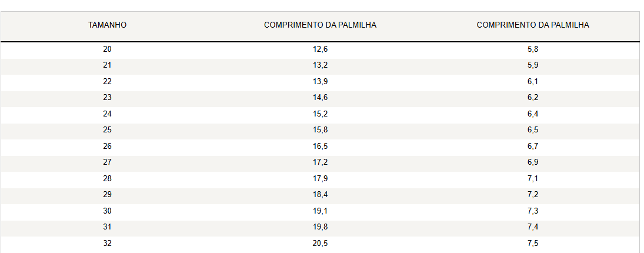Viewport: 644px width, 253px height.
Task: Select the 20,5 length cell
Action: tap(320, 244)
